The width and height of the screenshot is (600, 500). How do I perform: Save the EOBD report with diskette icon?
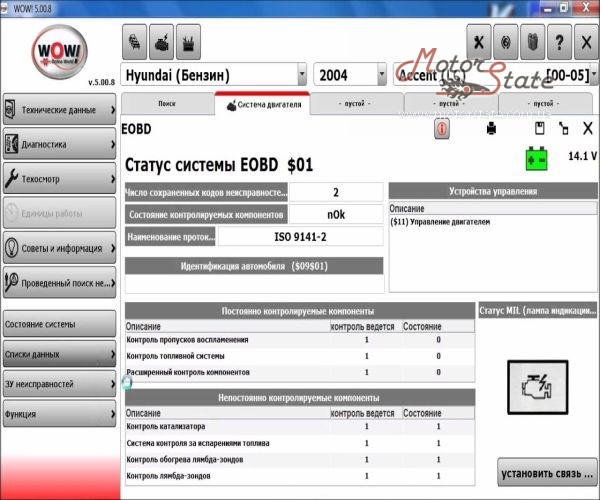tap(540, 129)
